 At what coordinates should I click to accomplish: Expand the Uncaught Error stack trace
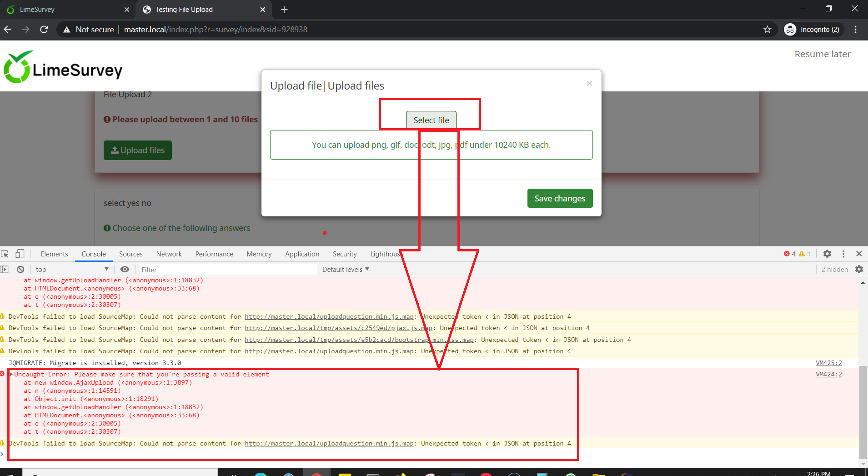[11, 374]
